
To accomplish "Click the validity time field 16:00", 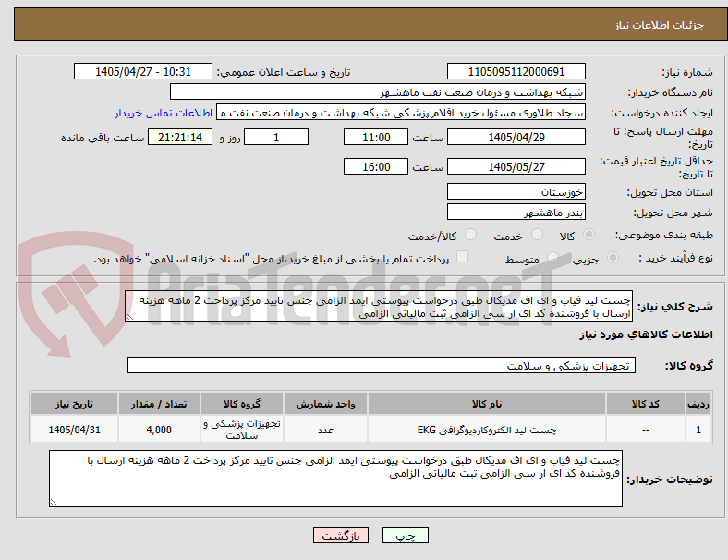I will (x=376, y=166).
